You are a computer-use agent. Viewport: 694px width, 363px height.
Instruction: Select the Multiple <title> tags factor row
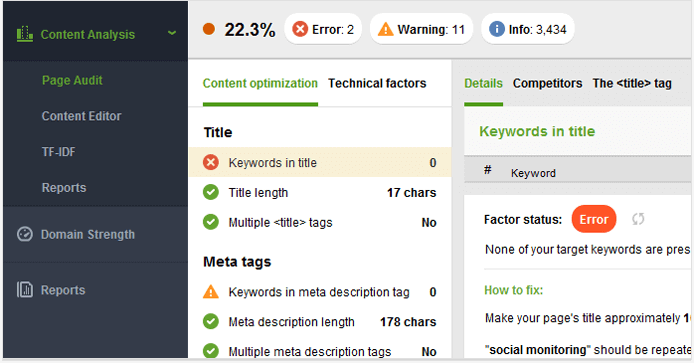[320, 222]
